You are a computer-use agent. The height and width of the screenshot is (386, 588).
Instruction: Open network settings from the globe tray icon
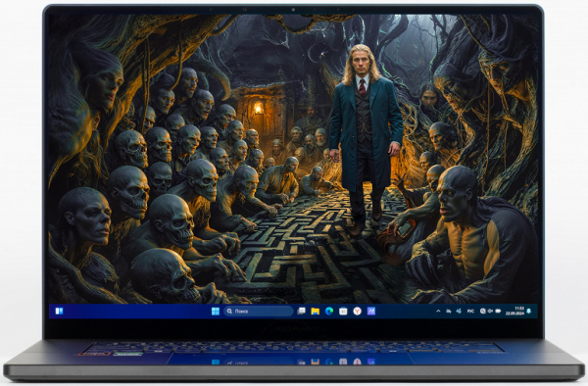coord(483,311)
